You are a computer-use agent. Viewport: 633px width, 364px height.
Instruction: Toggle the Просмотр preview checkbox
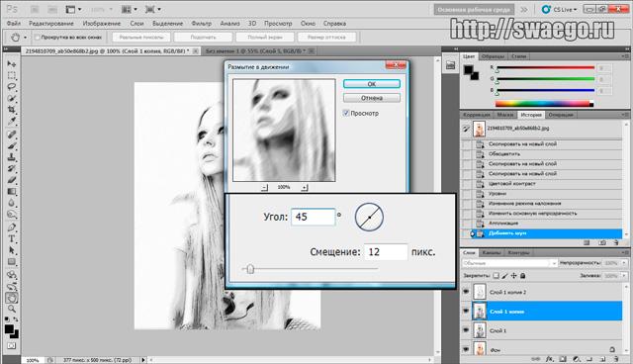tap(346, 113)
